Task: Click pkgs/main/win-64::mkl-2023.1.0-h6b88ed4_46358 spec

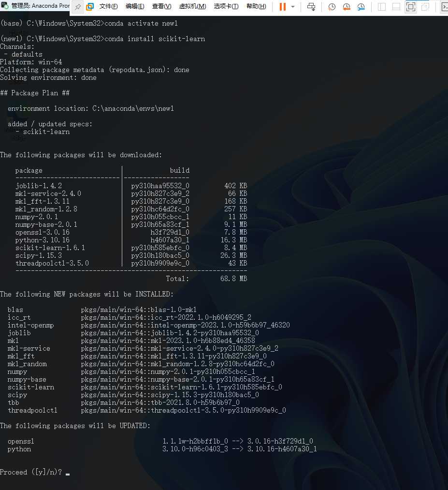Action: 168,341
